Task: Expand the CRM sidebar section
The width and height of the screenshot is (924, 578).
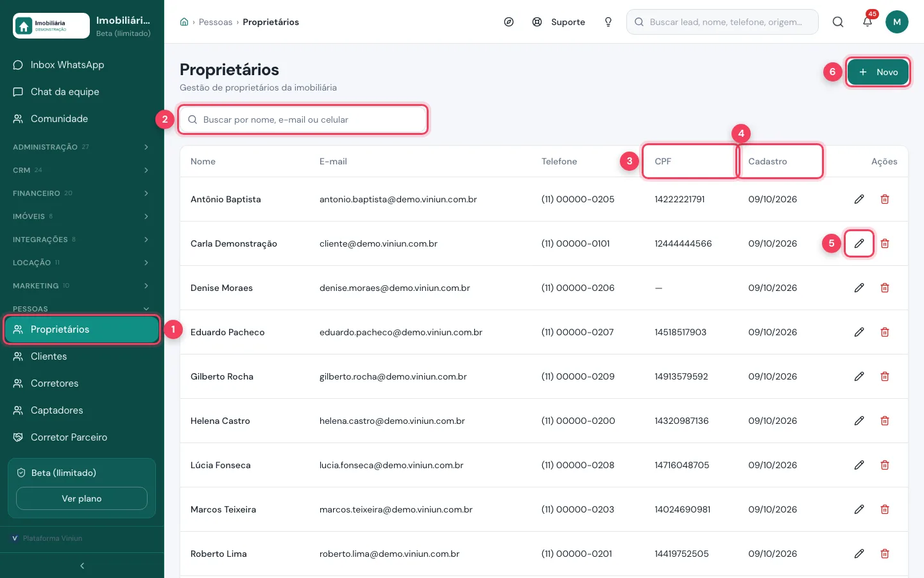Action: (x=82, y=170)
